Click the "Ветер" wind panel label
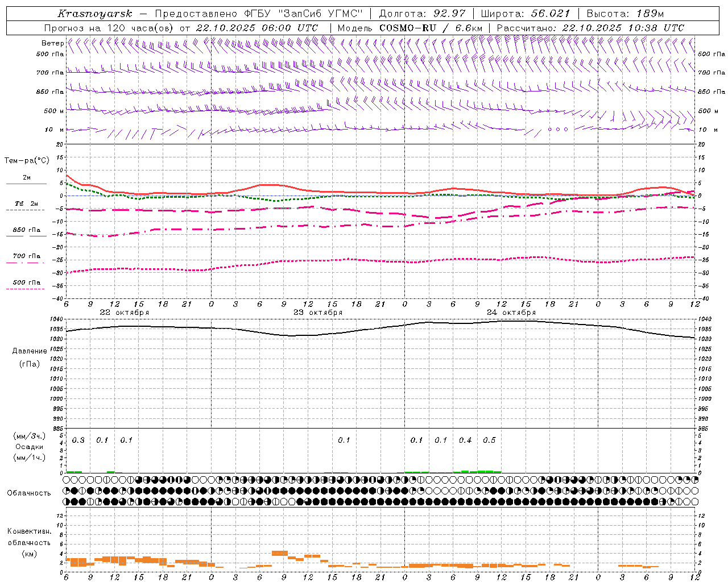This screenshot has width=728, height=582. [52, 43]
